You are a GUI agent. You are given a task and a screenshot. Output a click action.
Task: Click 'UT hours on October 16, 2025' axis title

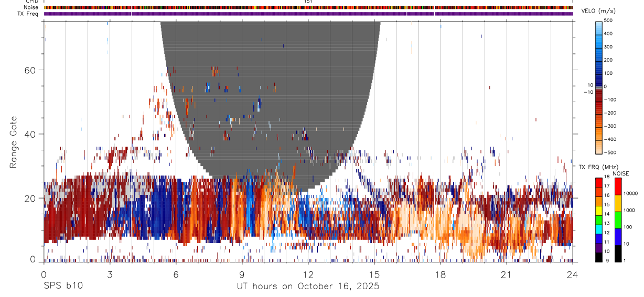pos(308,287)
